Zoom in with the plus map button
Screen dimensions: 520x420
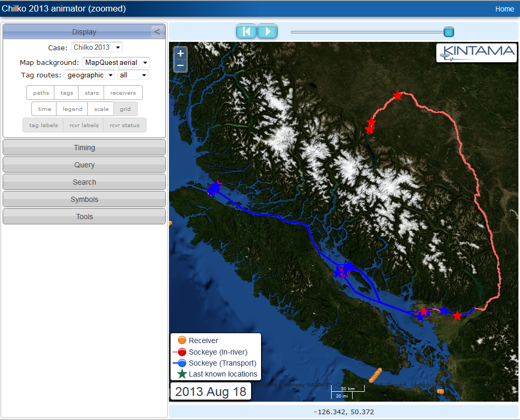(180, 53)
